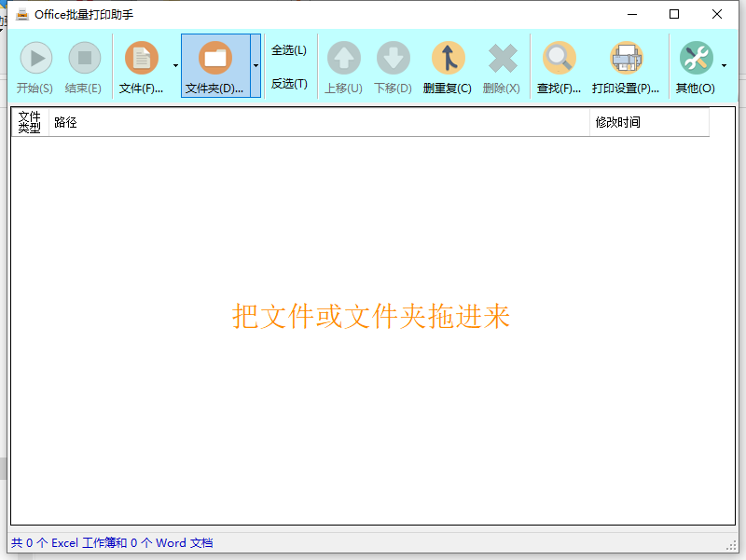
Task: Click the Other (其他) tools wrench icon
Action: [x=697, y=58]
